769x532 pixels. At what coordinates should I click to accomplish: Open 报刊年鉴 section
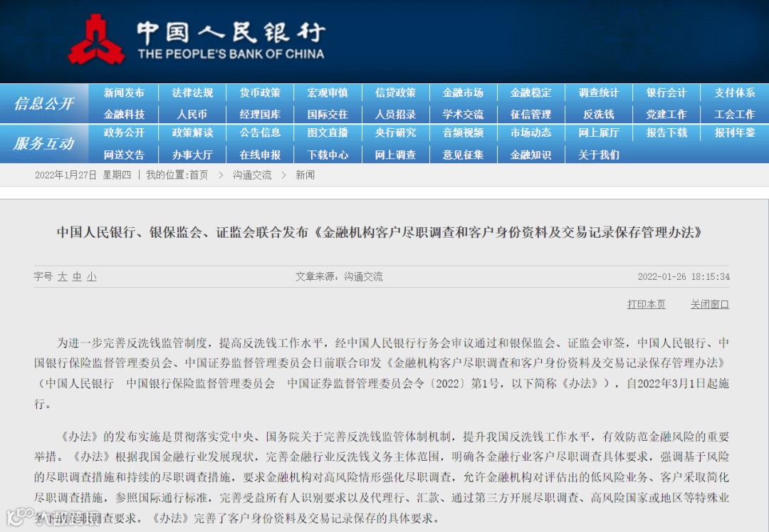point(735,133)
